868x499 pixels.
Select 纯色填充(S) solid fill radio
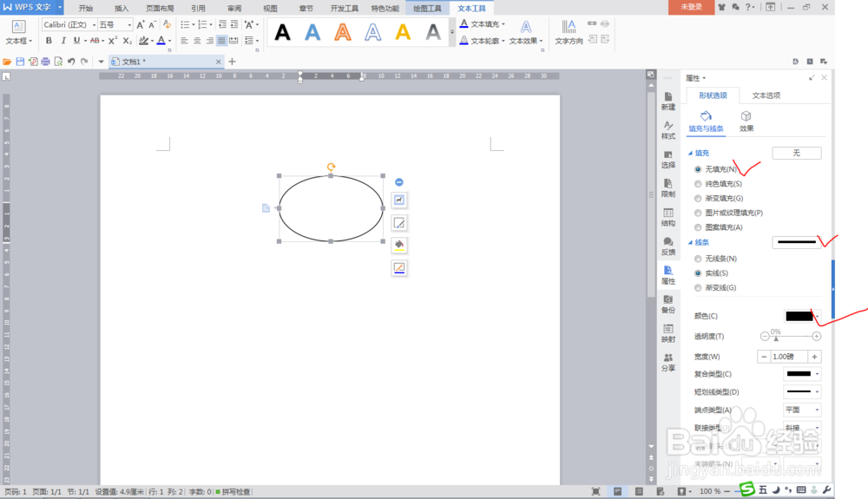point(698,184)
